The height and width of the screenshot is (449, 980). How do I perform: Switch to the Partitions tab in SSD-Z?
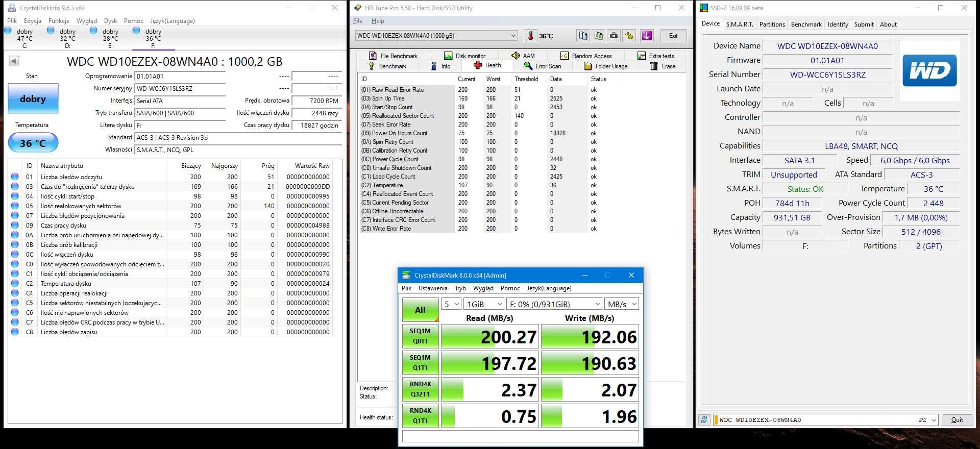click(772, 24)
